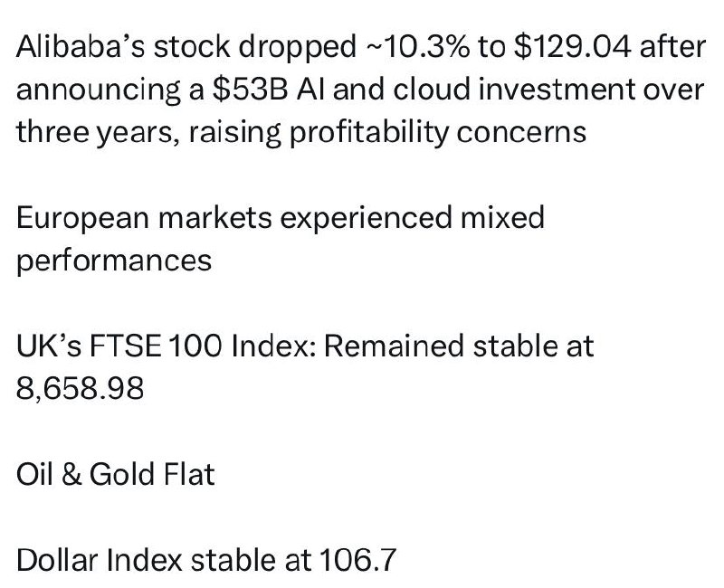Screen dimensions: 724x588
Task: Click the word "Alibaba's" at the top
Action: point(81,47)
